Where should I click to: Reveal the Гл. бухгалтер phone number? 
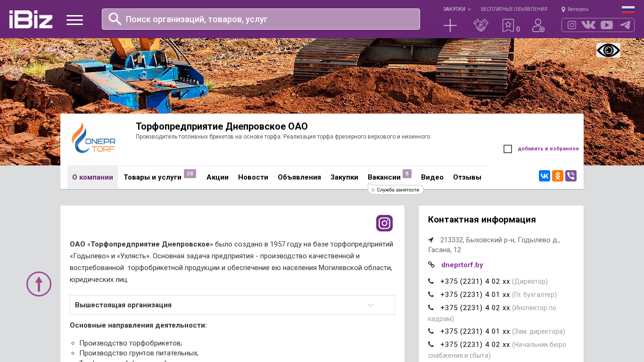tap(475, 295)
